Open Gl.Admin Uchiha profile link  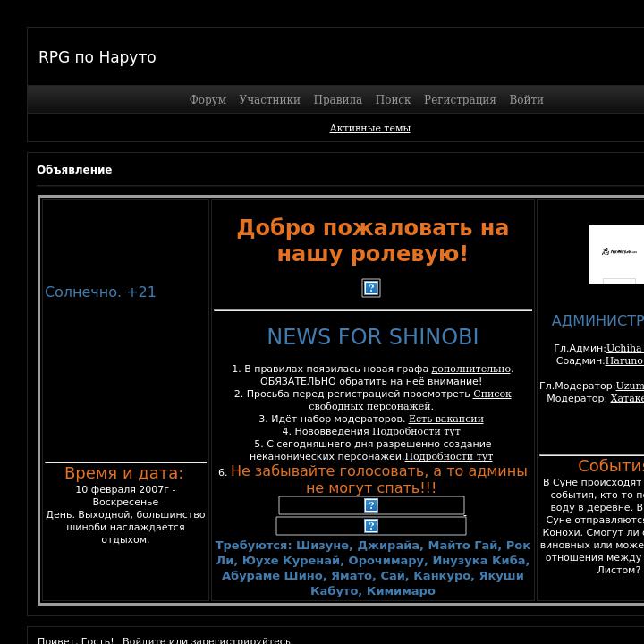(624, 348)
